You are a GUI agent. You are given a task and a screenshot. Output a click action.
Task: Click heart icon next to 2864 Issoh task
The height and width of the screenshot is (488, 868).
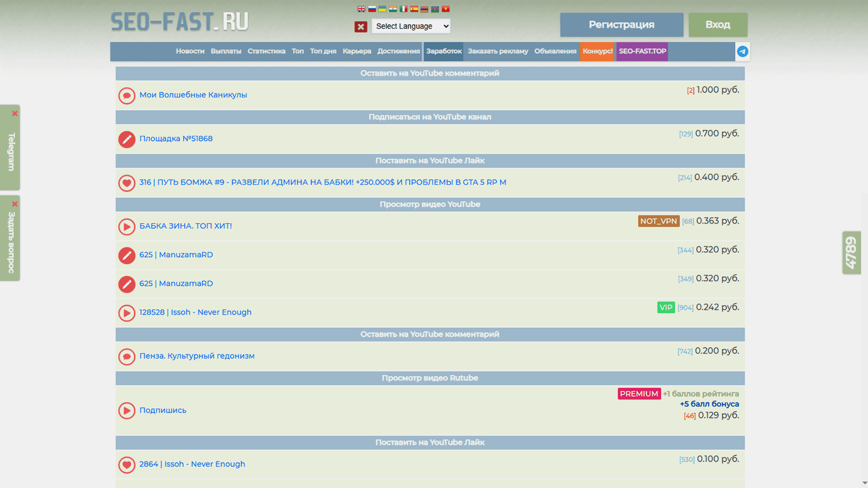point(127,464)
